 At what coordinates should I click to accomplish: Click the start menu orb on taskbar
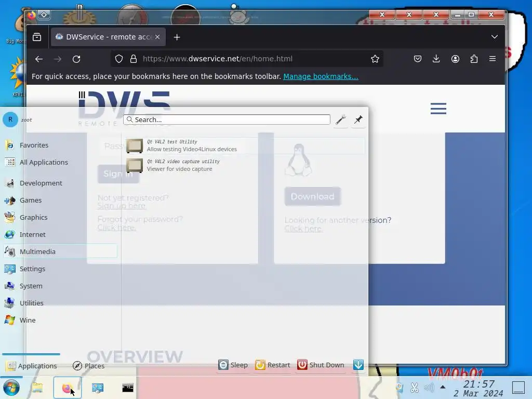pos(11,388)
